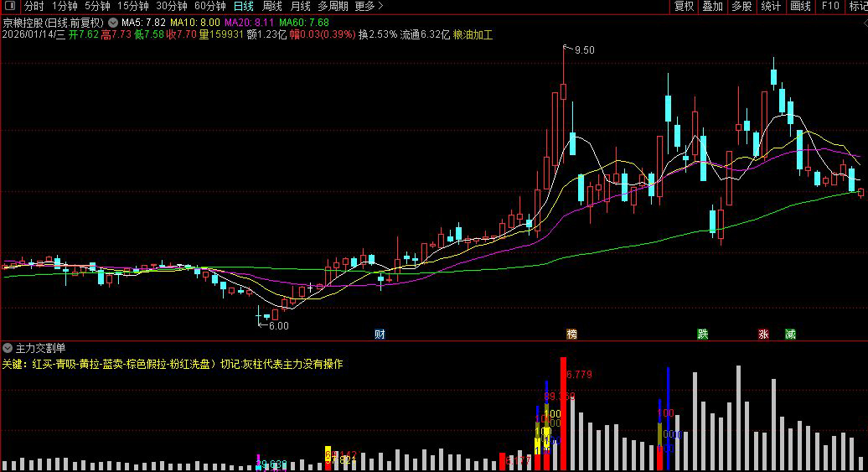Click the 换2.53% turnover value
868x472 pixels.
[378, 35]
